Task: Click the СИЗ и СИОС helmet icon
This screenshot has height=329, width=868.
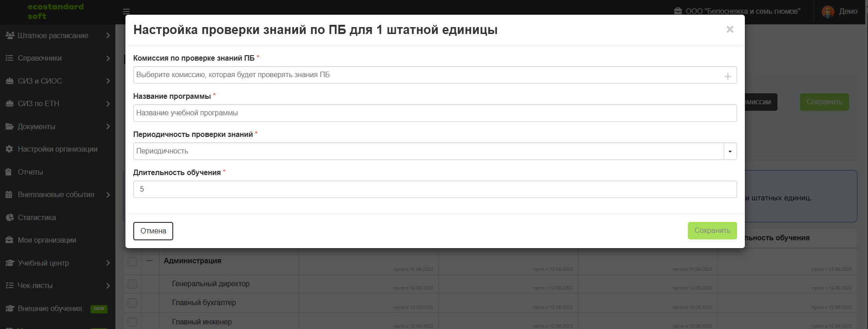Action: pyautogui.click(x=10, y=81)
